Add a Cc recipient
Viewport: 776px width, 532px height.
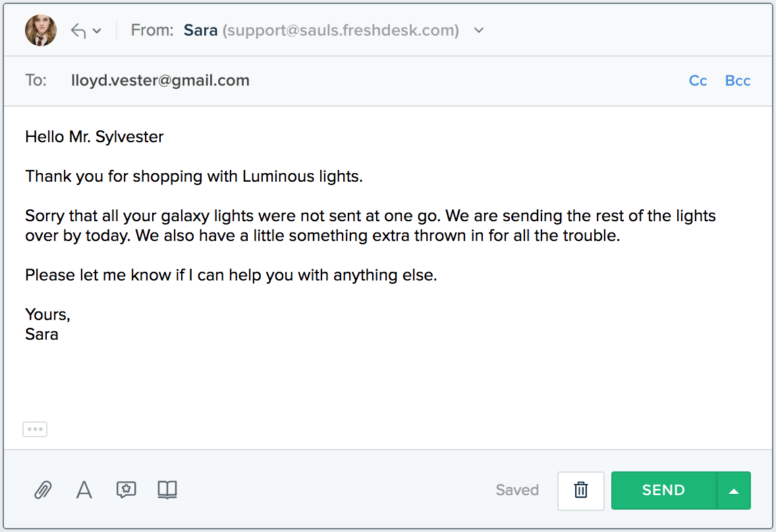point(698,80)
